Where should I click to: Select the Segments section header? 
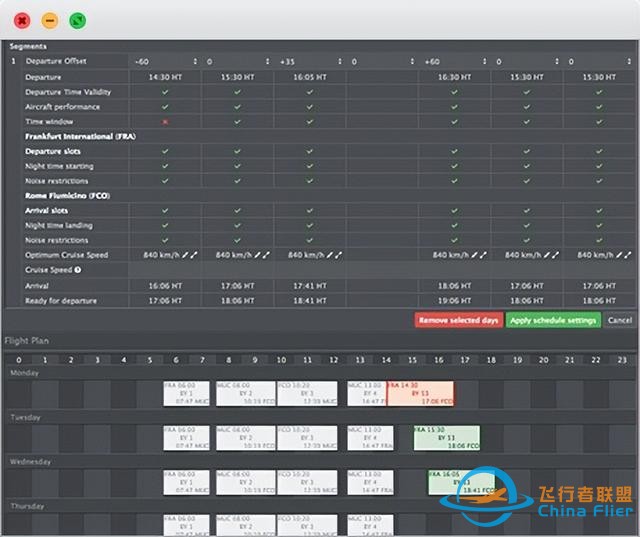pyautogui.click(x=28, y=46)
